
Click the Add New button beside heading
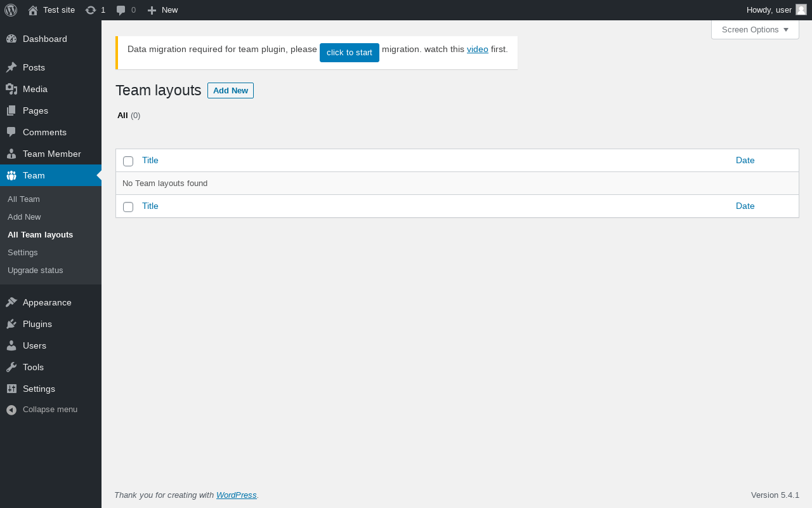[230, 91]
